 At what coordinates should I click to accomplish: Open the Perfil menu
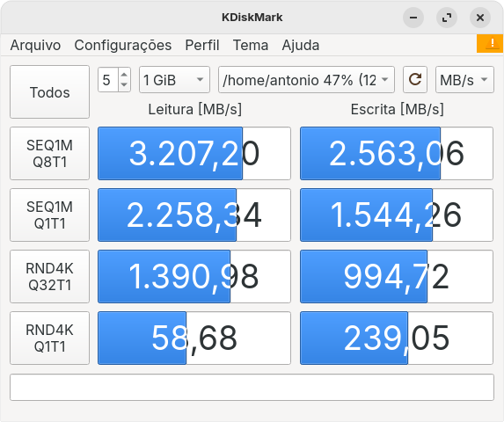tap(202, 46)
